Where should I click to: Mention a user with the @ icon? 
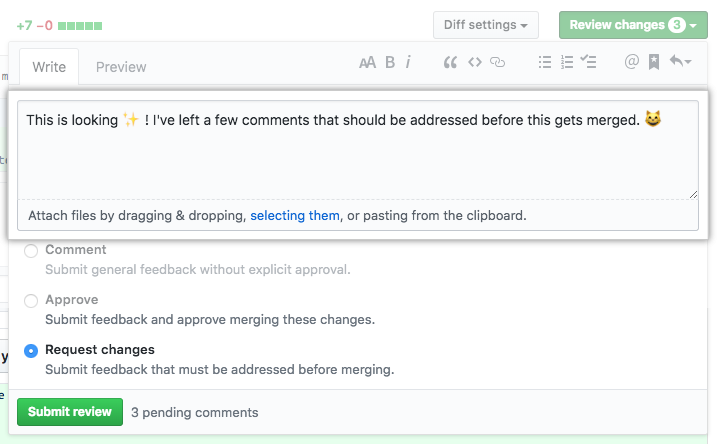click(631, 63)
